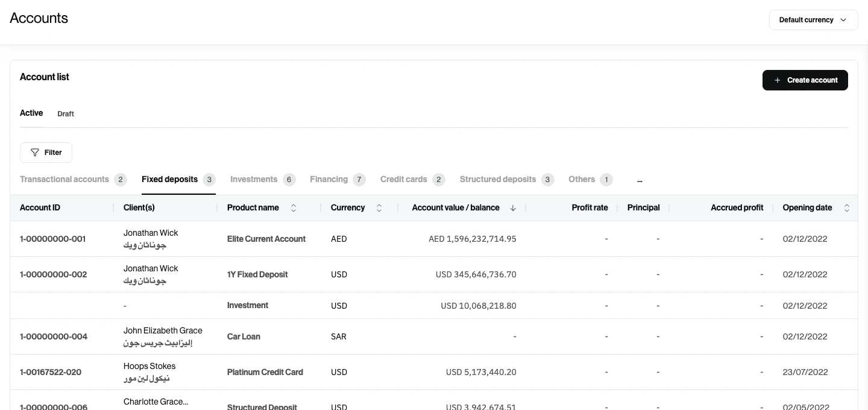Toggle Account value / balance descending sort arrow
Image resolution: width=868 pixels, height=410 pixels.
coord(513,208)
